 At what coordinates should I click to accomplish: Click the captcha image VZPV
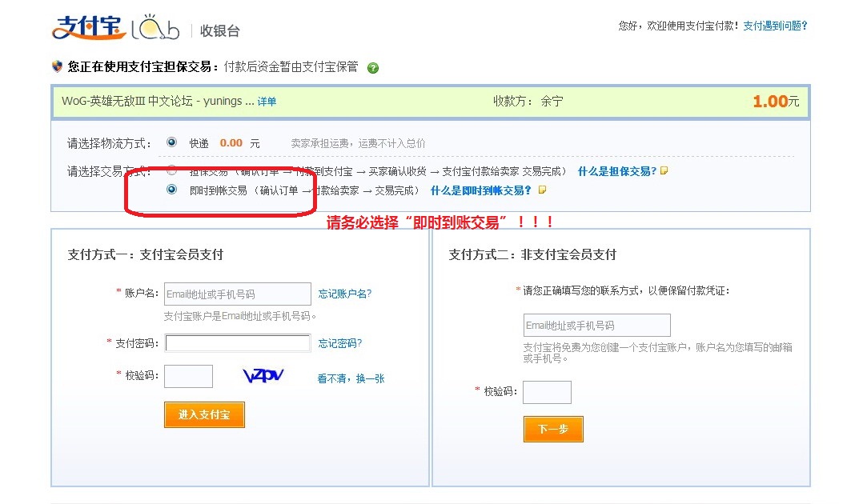coord(263,376)
